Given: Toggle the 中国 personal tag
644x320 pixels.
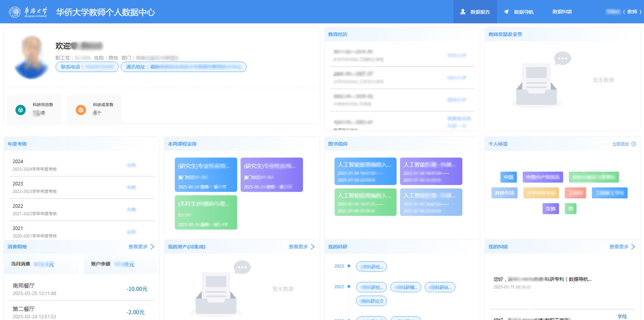Looking at the screenshot, I should [x=508, y=177].
